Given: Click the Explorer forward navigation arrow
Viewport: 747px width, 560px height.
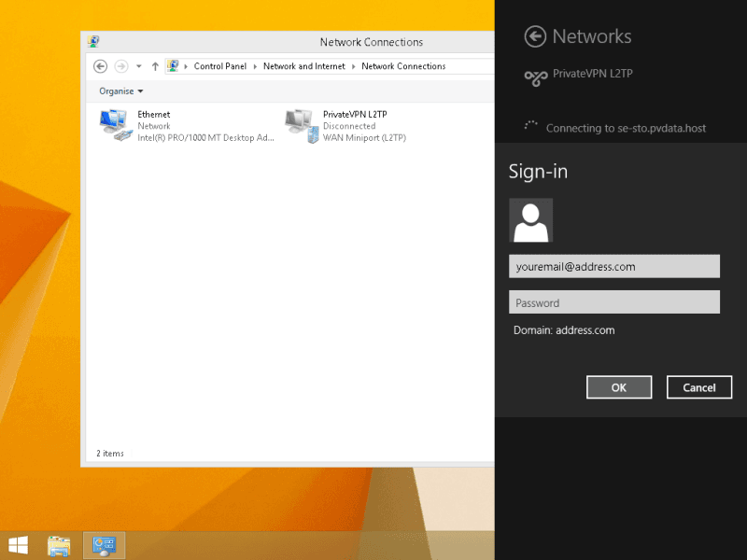Looking at the screenshot, I should 120,66.
